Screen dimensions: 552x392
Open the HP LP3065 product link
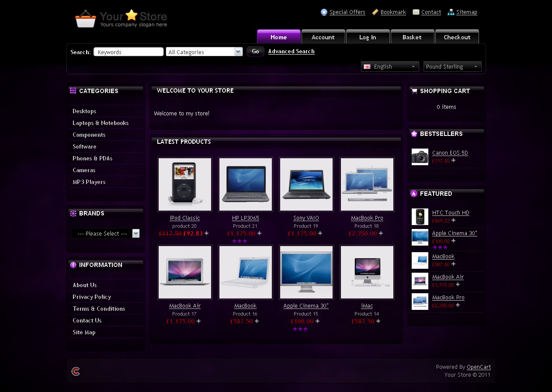click(x=246, y=218)
